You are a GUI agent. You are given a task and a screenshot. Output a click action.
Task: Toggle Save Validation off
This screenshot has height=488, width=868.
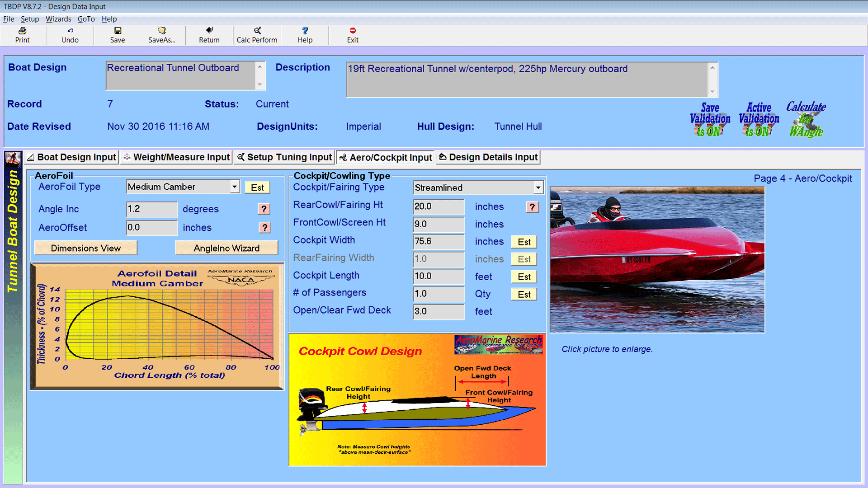710,120
